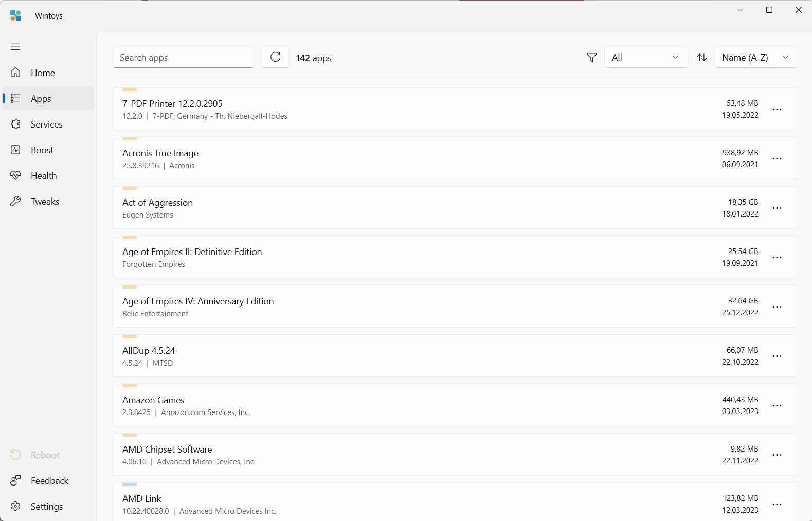812x521 pixels.
Task: Click the Reboot icon in the sidebar
Action: pyautogui.click(x=16, y=455)
